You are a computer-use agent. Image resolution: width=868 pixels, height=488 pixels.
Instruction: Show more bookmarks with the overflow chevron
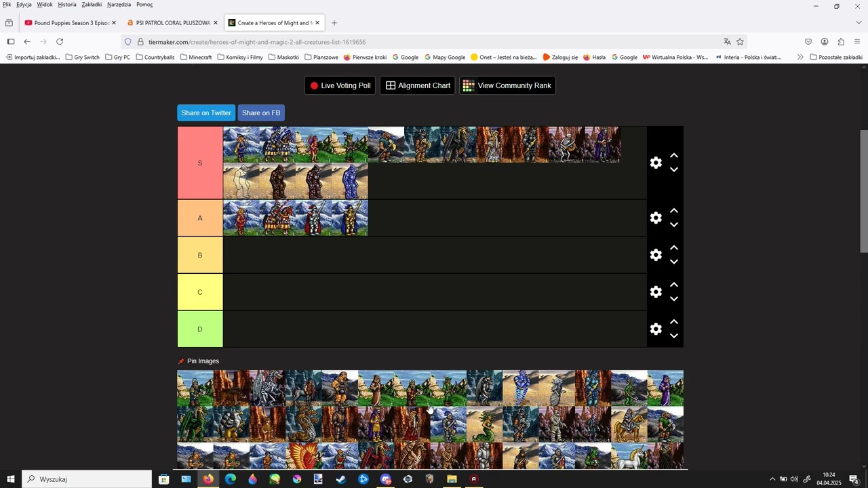[800, 58]
